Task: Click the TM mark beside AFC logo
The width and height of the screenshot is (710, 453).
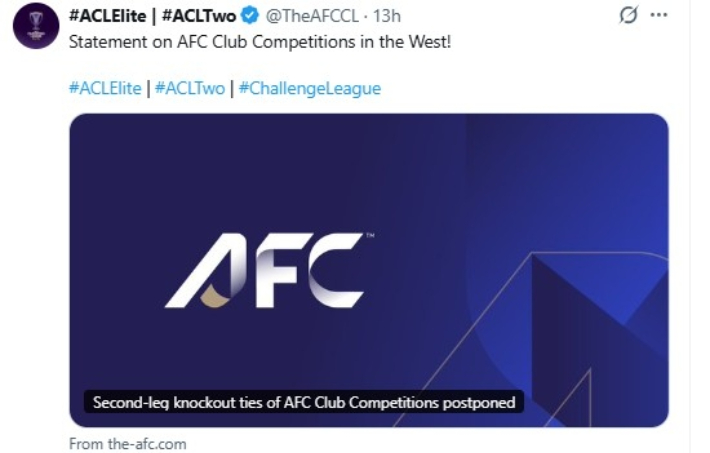Action: [x=370, y=236]
